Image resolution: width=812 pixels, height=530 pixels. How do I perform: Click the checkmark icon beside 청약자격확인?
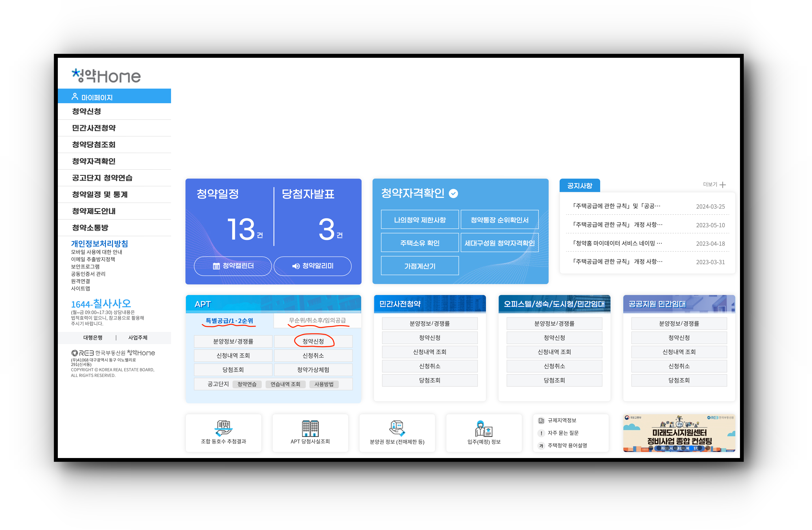[453, 193]
